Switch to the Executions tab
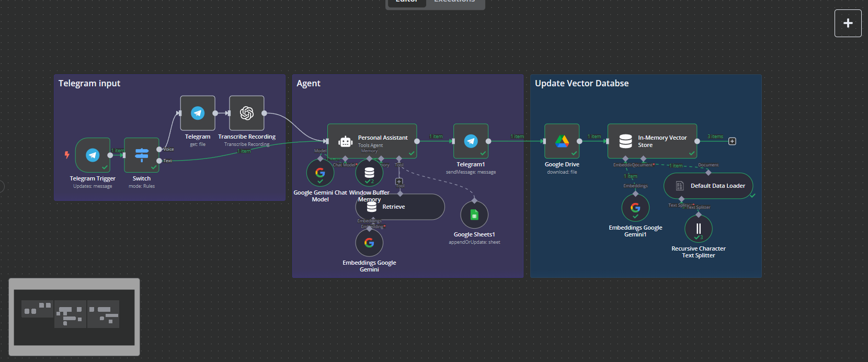The height and width of the screenshot is (362, 868). coord(455,2)
